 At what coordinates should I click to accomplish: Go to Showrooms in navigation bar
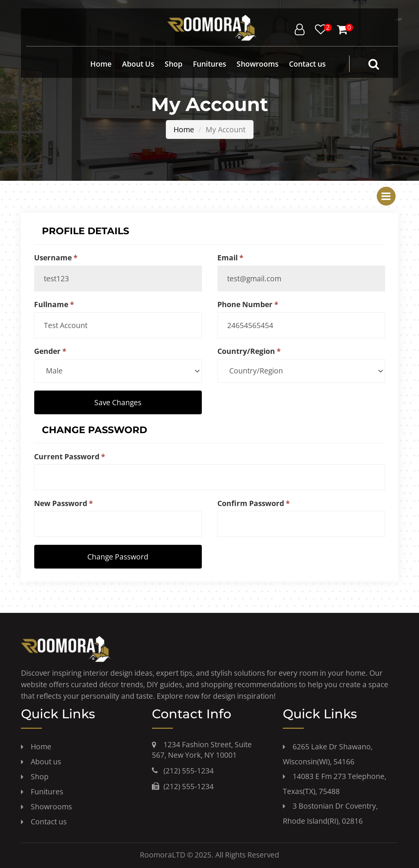(x=257, y=64)
